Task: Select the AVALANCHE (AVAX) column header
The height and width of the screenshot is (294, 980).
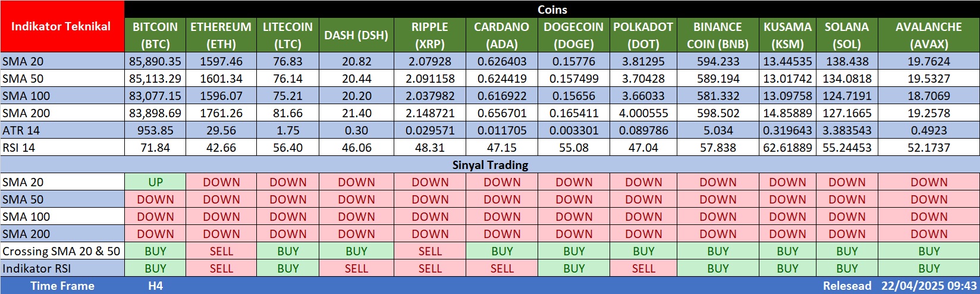Action: [928, 35]
